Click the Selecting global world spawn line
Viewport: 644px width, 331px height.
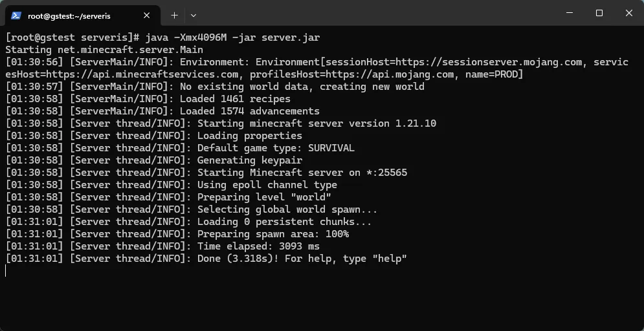click(192, 209)
